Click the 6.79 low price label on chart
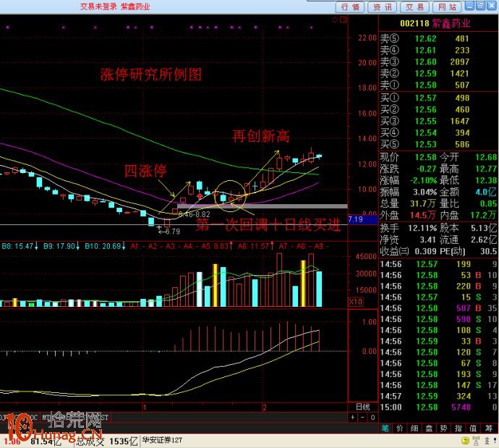499x448 pixels. [x=173, y=232]
